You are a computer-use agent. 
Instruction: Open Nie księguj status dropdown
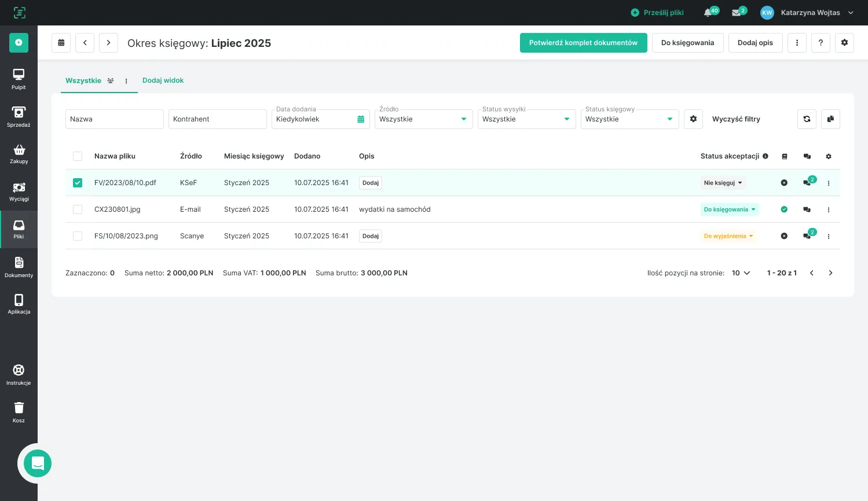[x=723, y=183]
